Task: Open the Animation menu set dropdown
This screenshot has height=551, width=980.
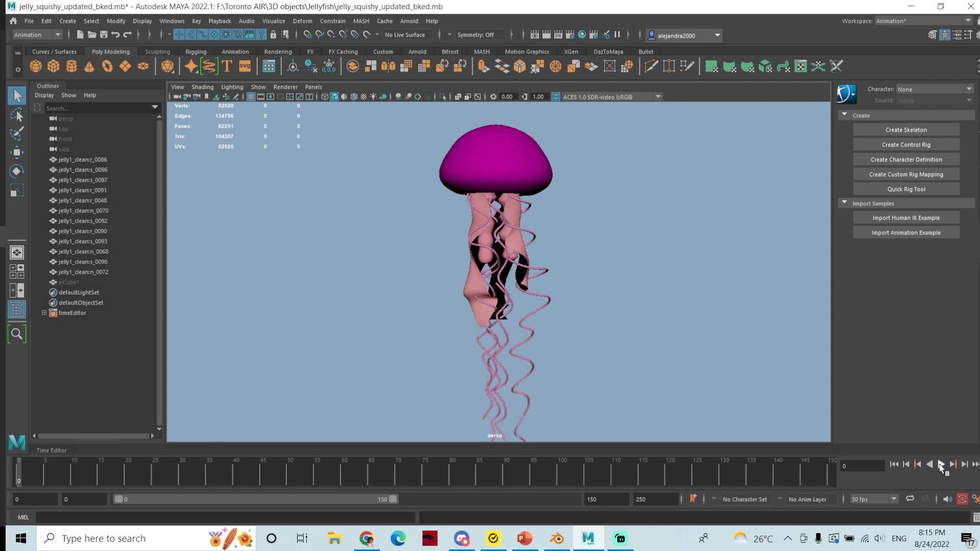Action: [37, 35]
